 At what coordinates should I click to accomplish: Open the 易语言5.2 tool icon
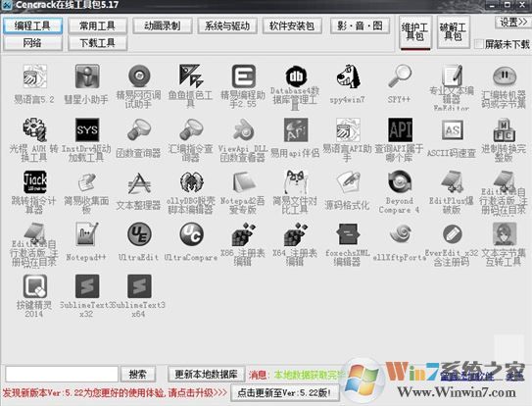coord(34,76)
